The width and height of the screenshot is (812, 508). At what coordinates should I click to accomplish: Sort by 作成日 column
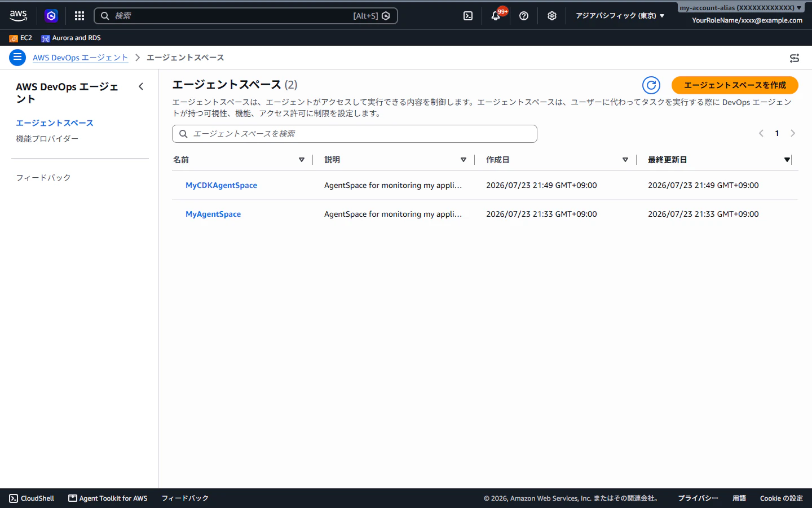(625, 160)
